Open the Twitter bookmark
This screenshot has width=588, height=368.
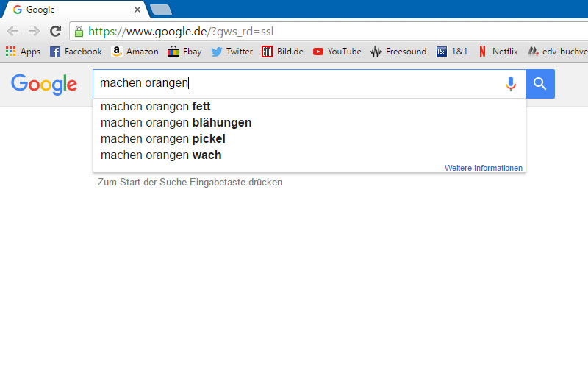point(232,52)
